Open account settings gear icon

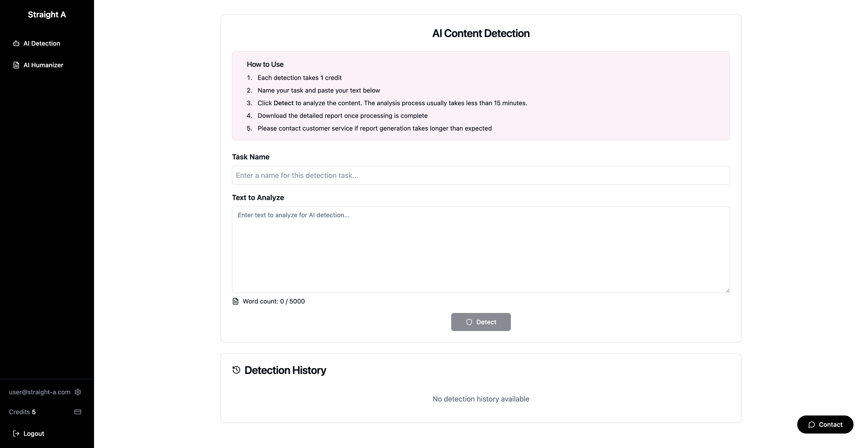(x=78, y=392)
